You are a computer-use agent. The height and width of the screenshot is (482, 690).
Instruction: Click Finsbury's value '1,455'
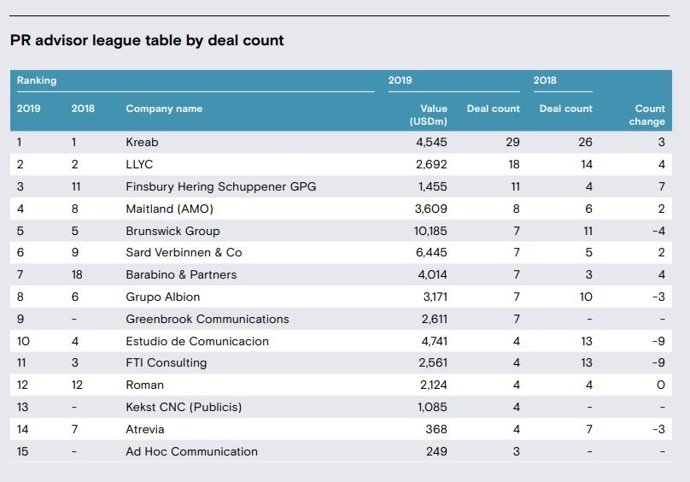(433, 187)
